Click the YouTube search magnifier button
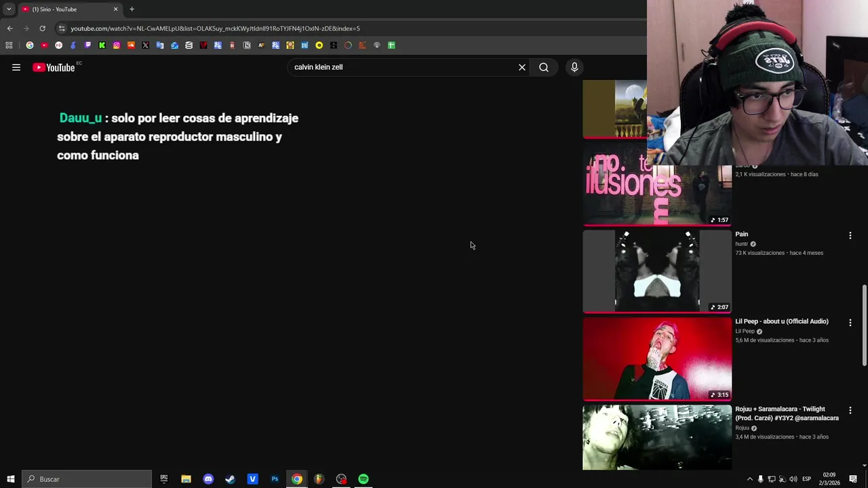The image size is (868, 488). pos(544,67)
